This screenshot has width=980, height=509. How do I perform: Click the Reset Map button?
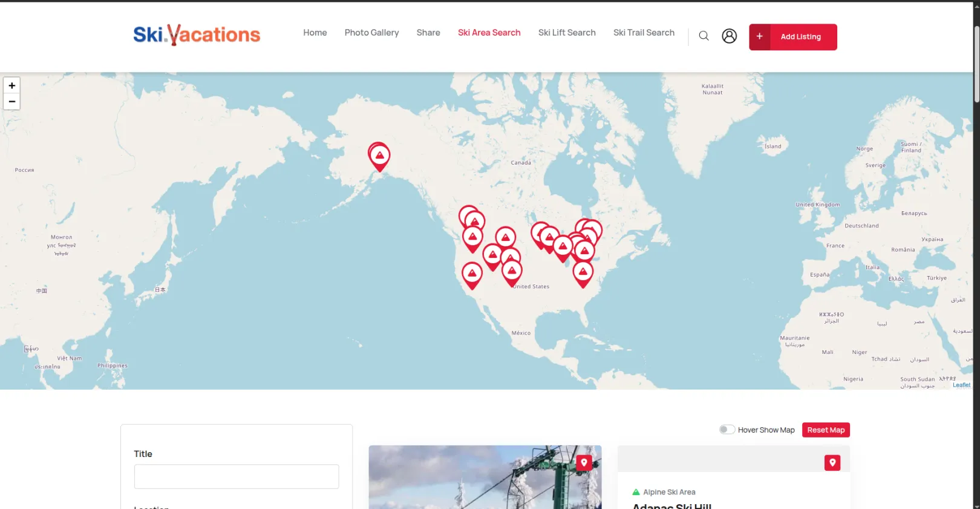tap(826, 430)
